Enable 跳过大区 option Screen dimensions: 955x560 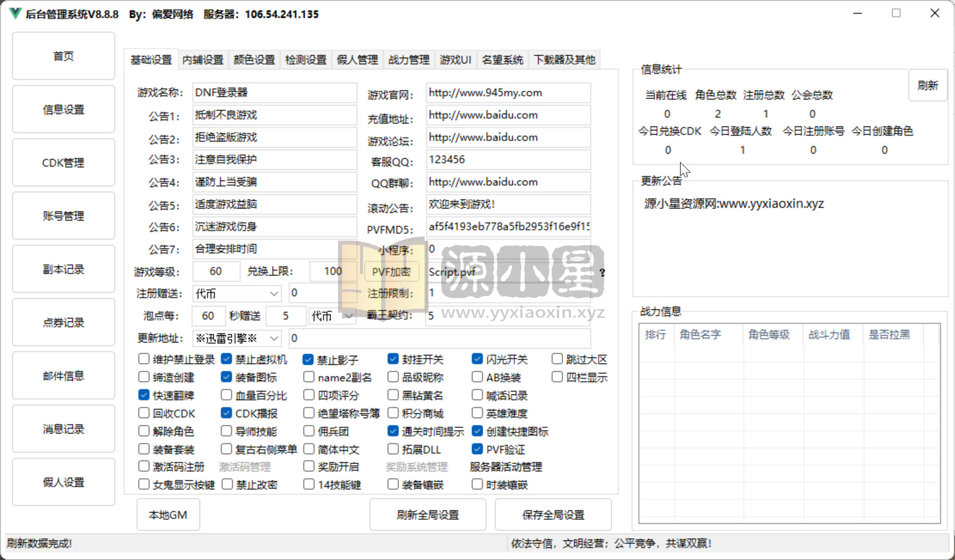[557, 359]
